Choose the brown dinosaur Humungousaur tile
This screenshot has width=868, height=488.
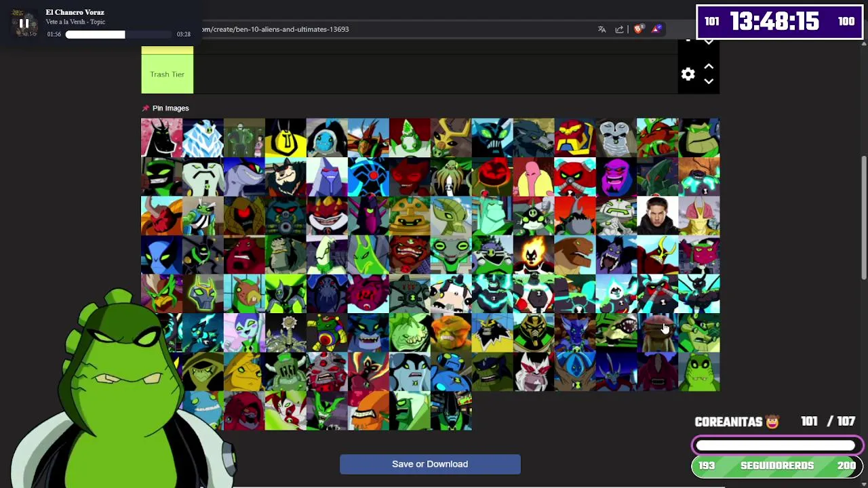point(575,255)
